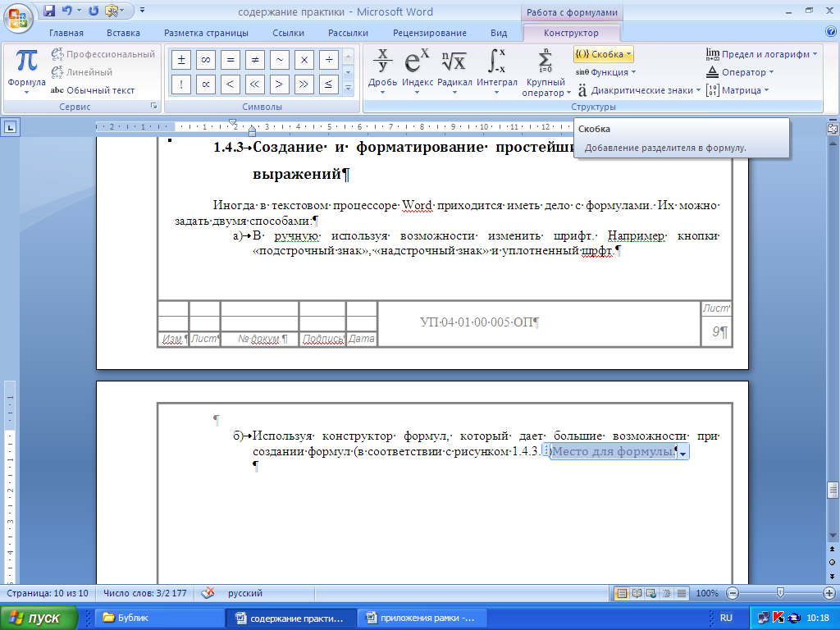Insert the plus-minus symbol
Image resolution: width=840 pixels, height=630 pixels.
[x=181, y=60]
